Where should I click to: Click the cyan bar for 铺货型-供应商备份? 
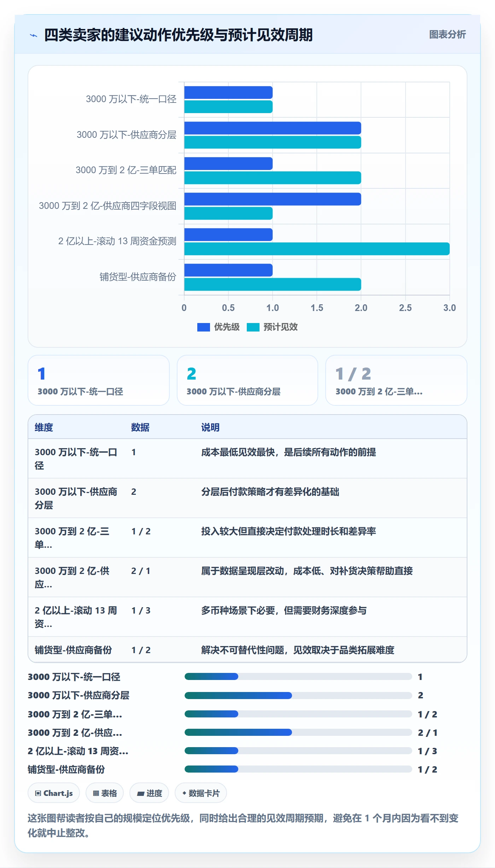point(273,285)
